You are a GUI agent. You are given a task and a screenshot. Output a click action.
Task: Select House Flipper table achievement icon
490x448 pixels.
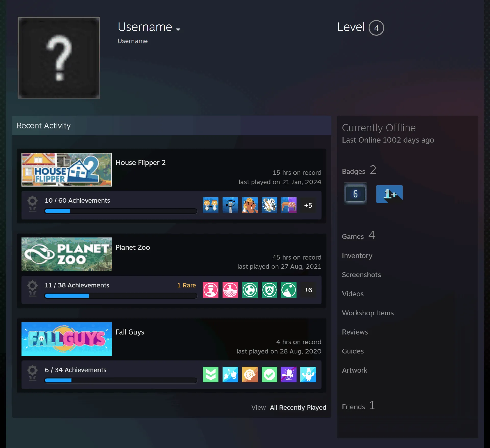coord(289,205)
